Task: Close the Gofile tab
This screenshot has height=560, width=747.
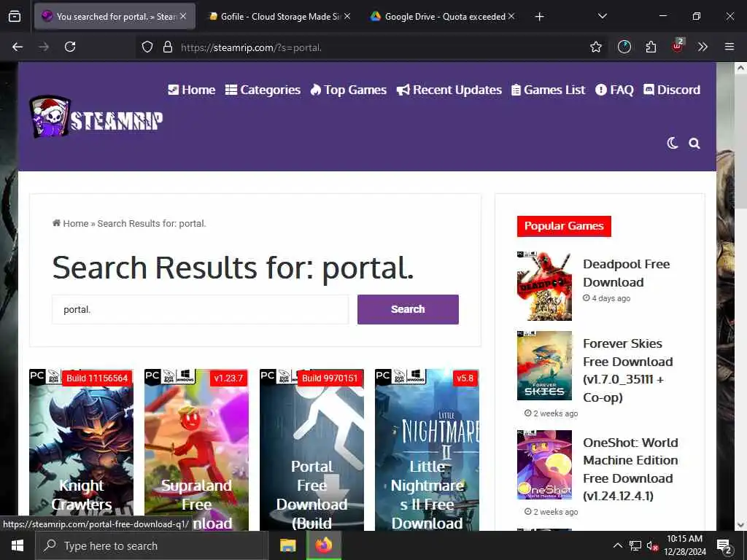Action: pos(347,17)
